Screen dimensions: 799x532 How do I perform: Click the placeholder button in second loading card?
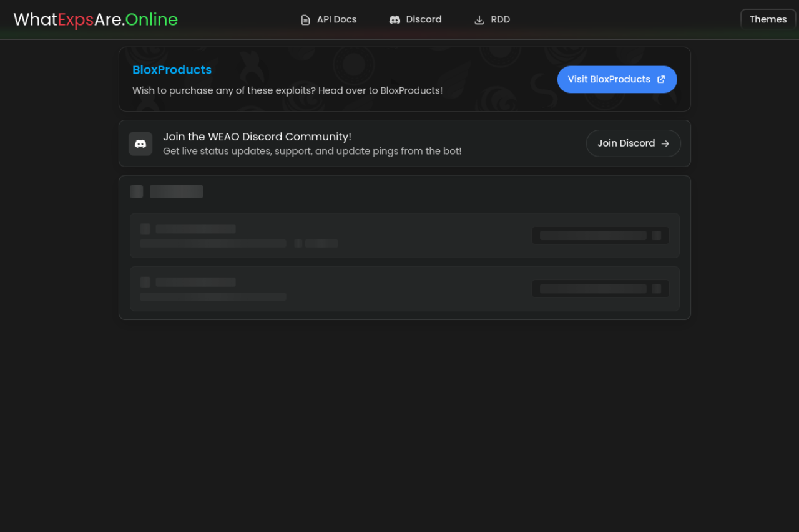click(x=600, y=289)
